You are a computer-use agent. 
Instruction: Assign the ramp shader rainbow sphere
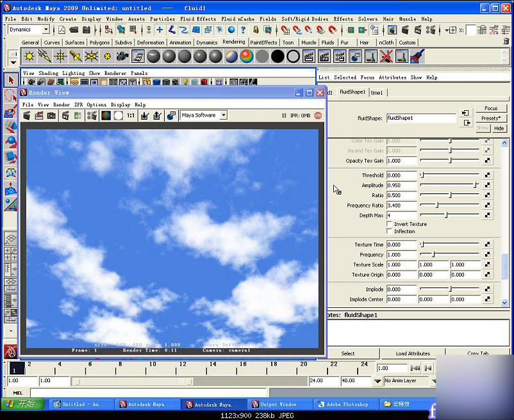(247, 56)
